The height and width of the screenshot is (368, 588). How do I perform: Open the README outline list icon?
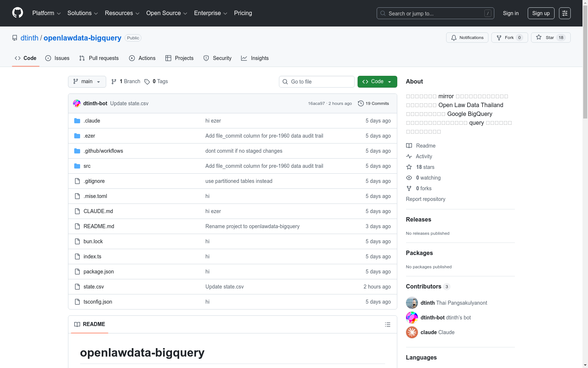pyautogui.click(x=388, y=325)
